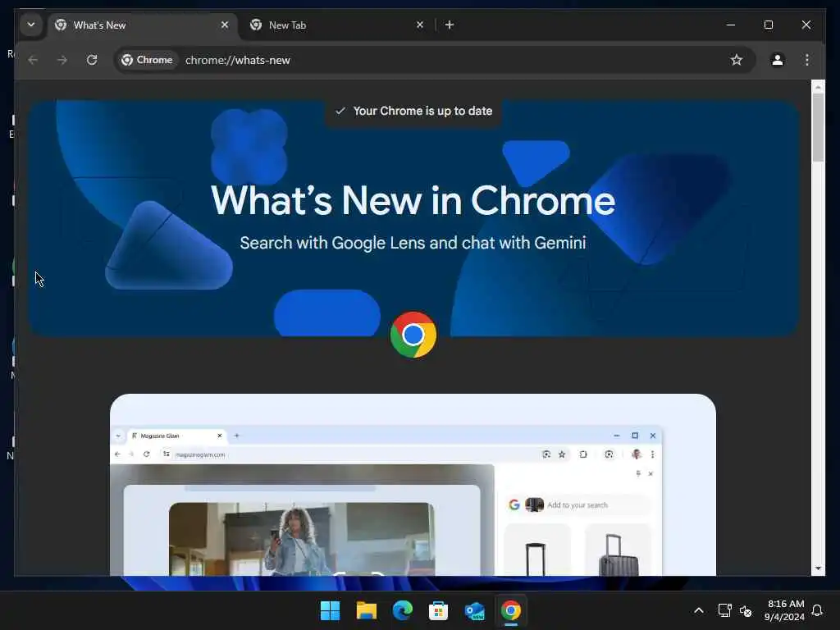Open the clock showing 8:16 AM

(785, 610)
